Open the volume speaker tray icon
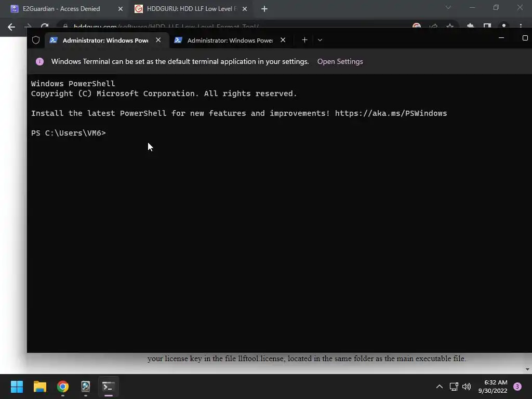 (467, 387)
